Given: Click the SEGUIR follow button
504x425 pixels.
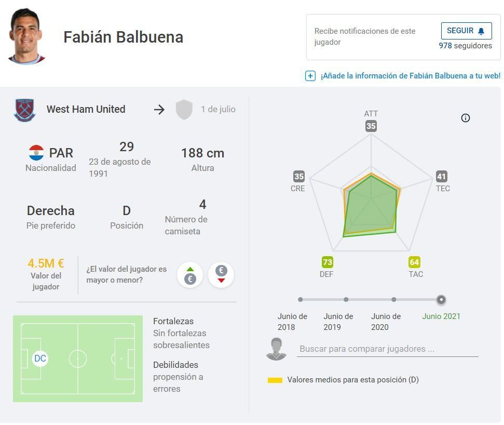Looking at the screenshot, I should tap(466, 31).
